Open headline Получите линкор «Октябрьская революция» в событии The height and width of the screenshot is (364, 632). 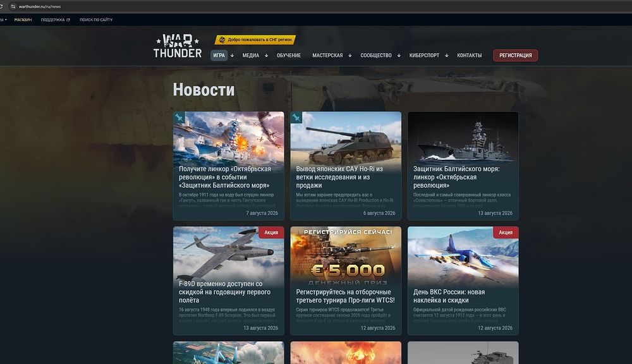click(x=225, y=177)
